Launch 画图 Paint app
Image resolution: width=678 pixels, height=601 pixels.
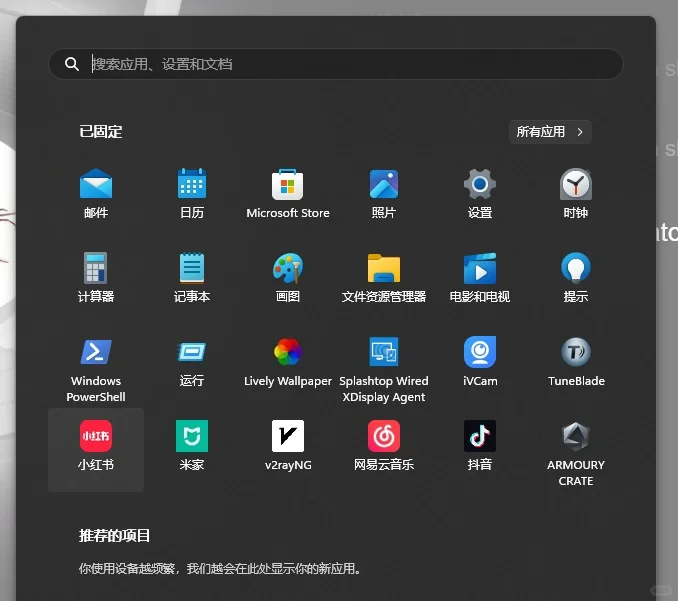click(288, 277)
